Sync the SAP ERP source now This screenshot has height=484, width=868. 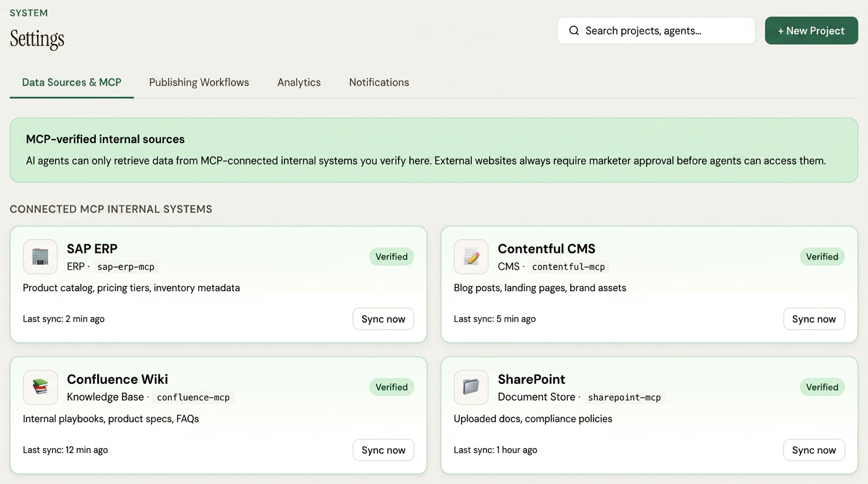click(384, 319)
